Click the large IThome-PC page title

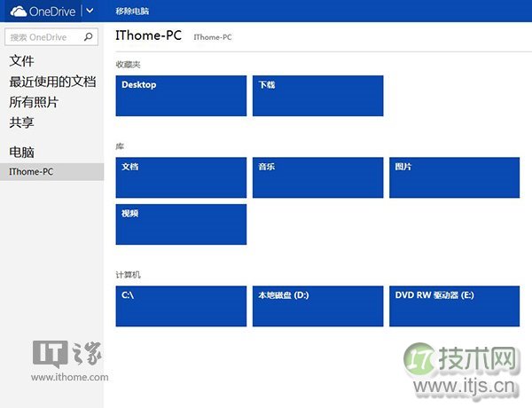(149, 35)
